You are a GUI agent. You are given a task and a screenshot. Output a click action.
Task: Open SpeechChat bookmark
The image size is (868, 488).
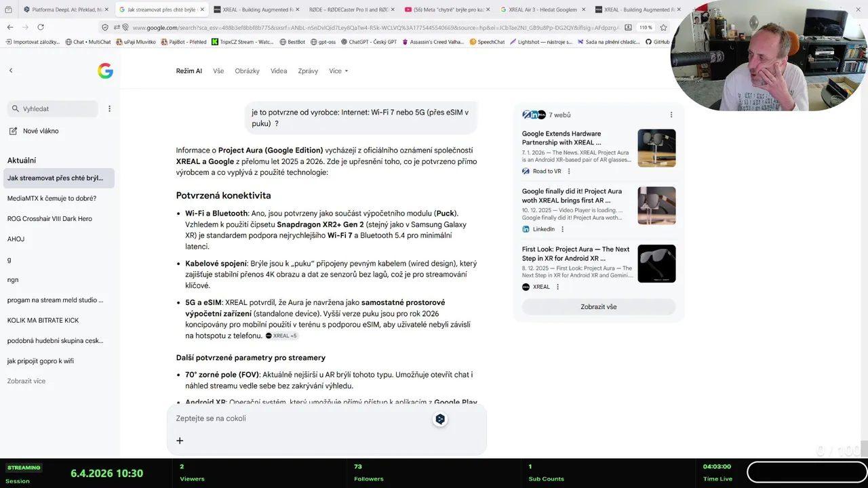[488, 42]
